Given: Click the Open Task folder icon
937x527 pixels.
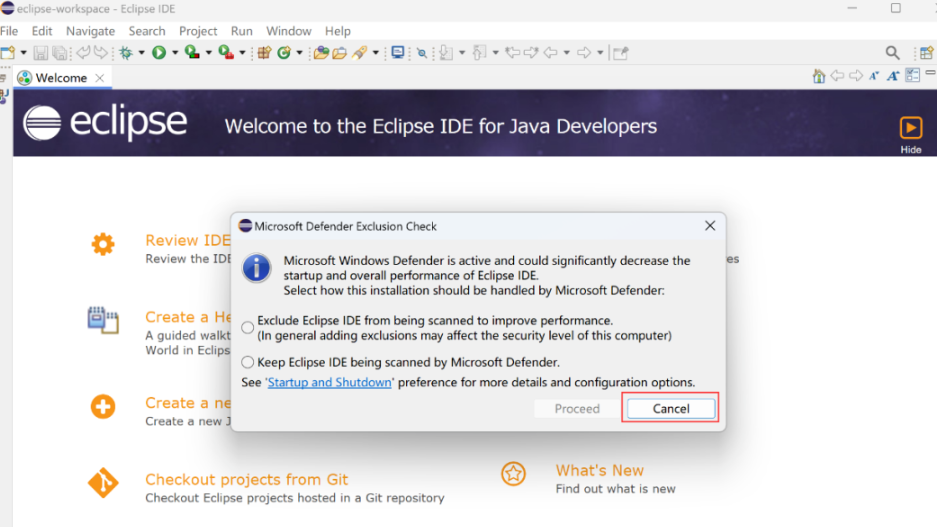Looking at the screenshot, I should (339, 53).
